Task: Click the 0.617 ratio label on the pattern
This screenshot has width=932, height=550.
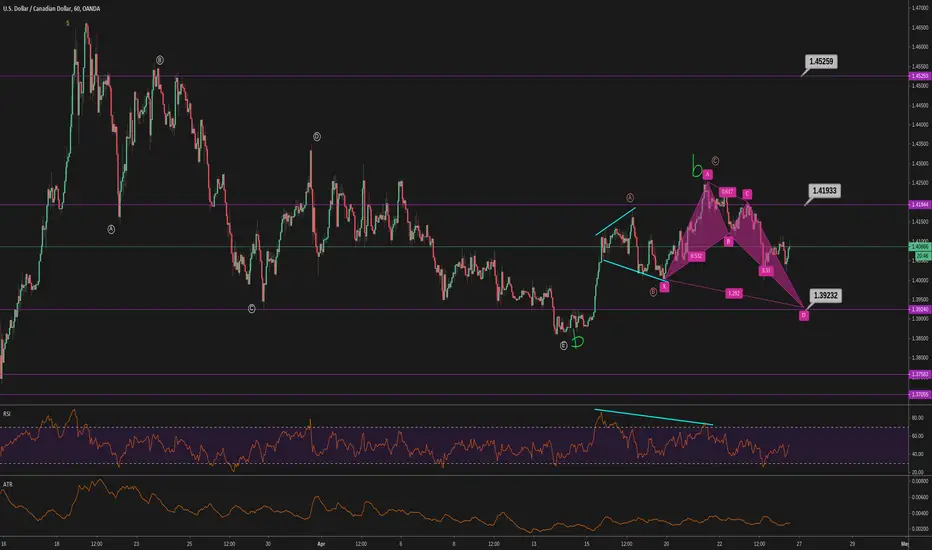Action: pyautogui.click(x=728, y=192)
